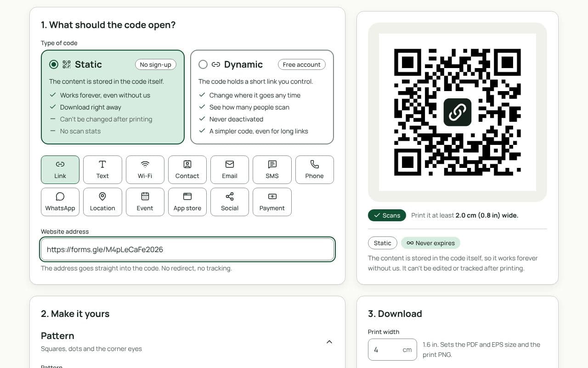This screenshot has width=588, height=368.
Task: Click the "Download right away" text
Action: coord(90,107)
